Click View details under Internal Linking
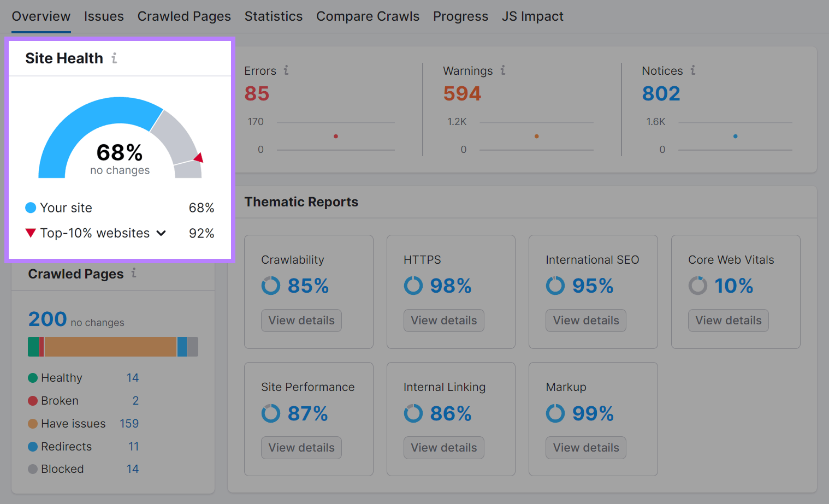The image size is (829, 504). tap(443, 448)
